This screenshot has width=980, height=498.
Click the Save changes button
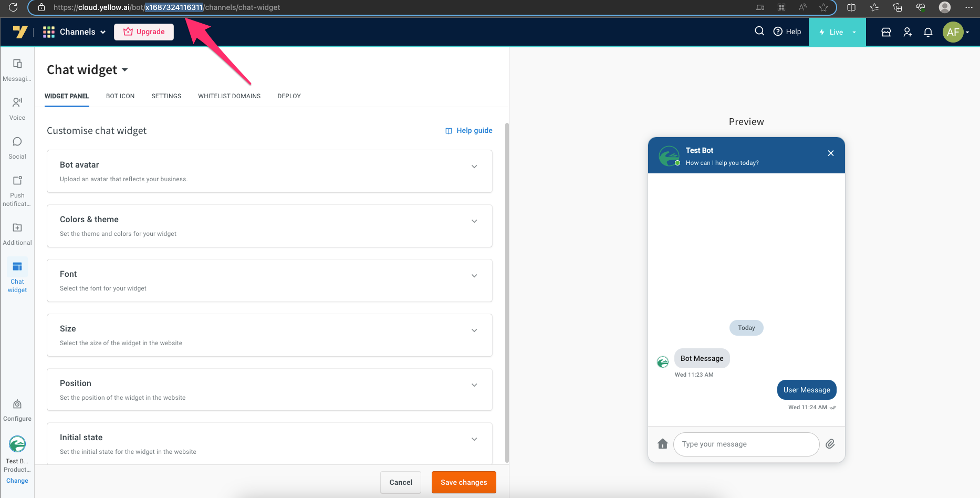464,482
